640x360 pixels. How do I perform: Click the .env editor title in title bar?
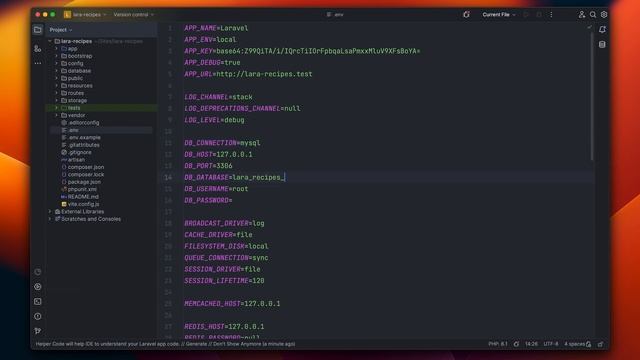click(x=335, y=15)
